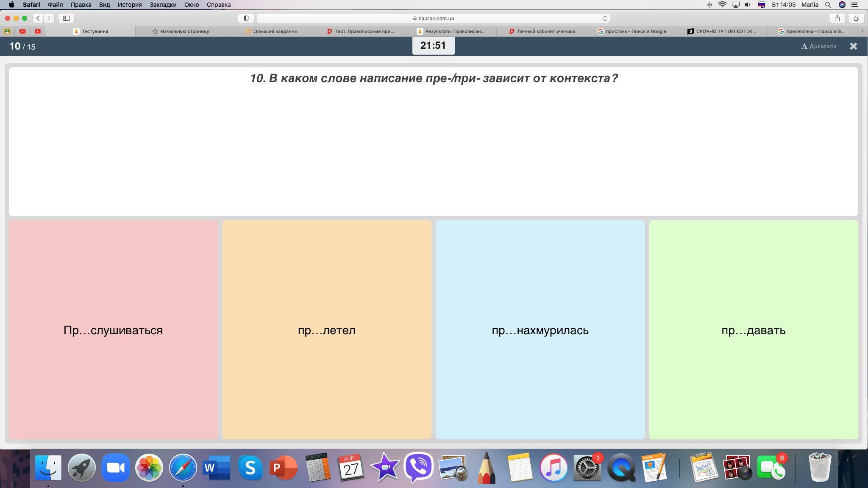Open the История menu
The height and width of the screenshot is (488, 868).
(x=129, y=5)
